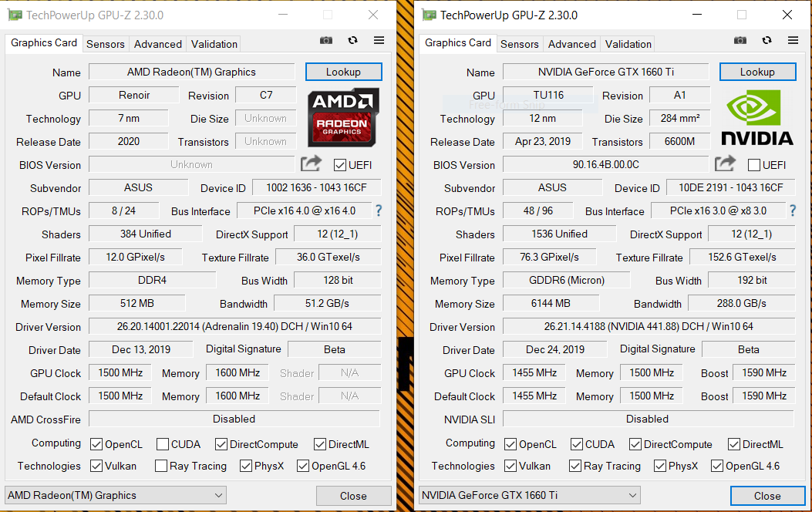Screen dimensions: 812x512
Task: Expand the NVIDIA GeForce GTX 1660 Ti dropdown
Action: [x=530, y=495]
